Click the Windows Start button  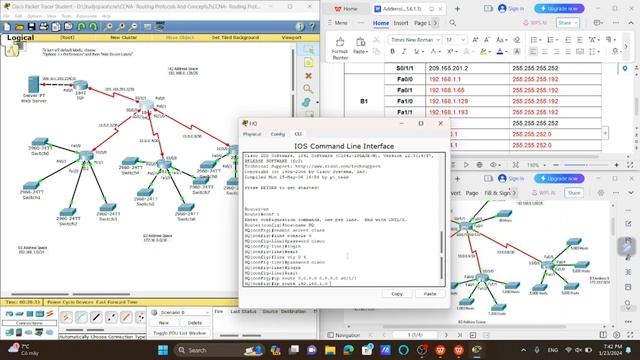163,350
